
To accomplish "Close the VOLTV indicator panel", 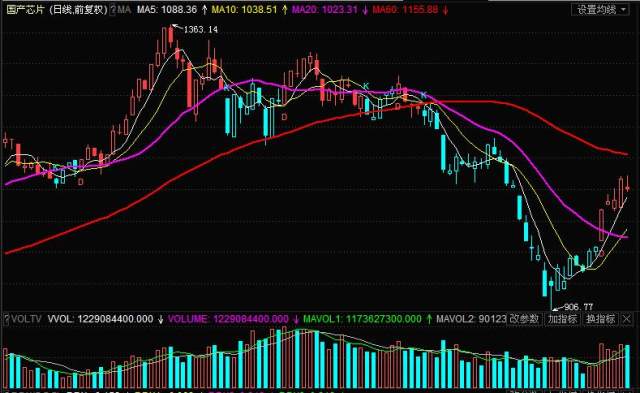I will (x=627, y=319).
